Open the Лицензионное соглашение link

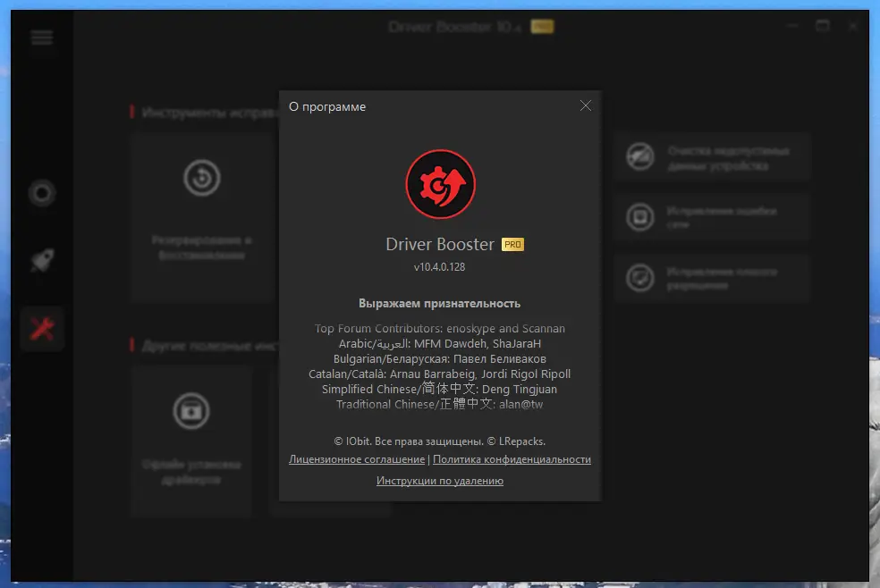(356, 459)
